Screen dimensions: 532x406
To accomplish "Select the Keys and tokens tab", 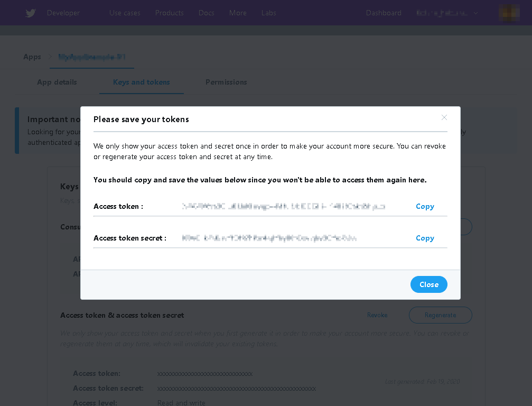I will click(142, 82).
